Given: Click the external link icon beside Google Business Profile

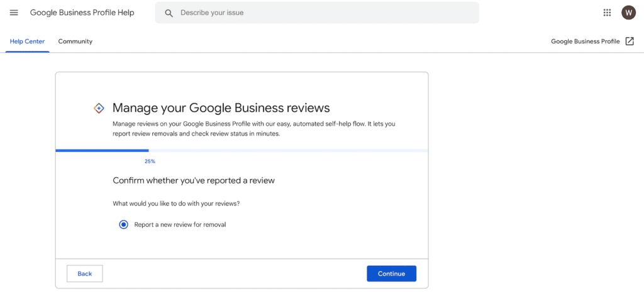Looking at the screenshot, I should (x=630, y=41).
